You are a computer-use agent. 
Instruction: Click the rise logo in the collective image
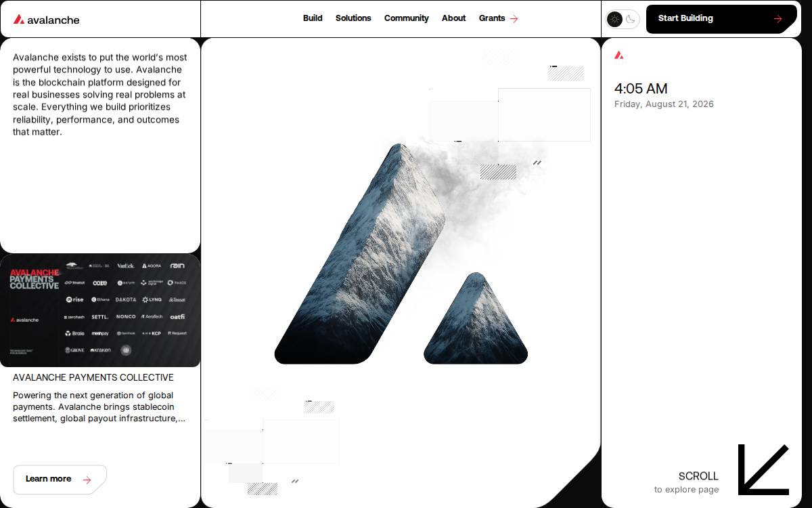click(74, 299)
